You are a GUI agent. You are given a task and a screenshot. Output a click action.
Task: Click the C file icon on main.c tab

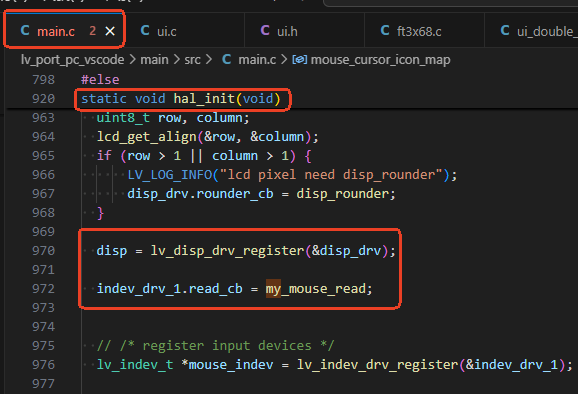tap(25, 31)
